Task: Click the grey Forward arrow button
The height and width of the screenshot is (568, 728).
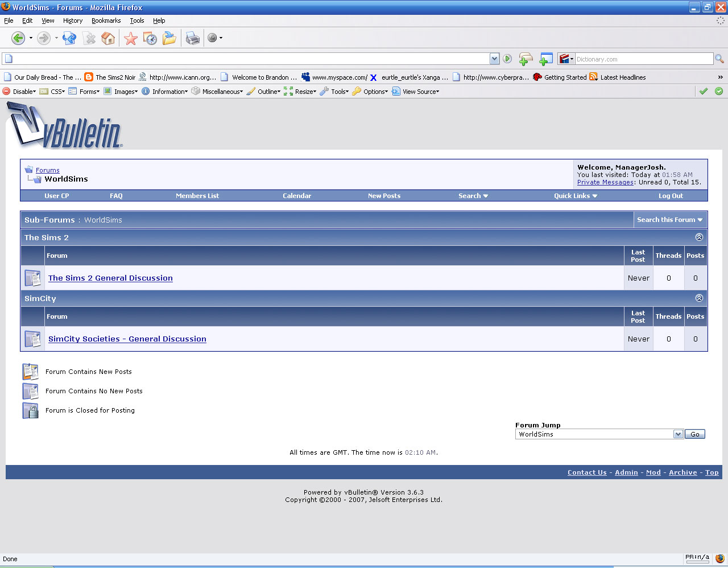Action: 43,38
